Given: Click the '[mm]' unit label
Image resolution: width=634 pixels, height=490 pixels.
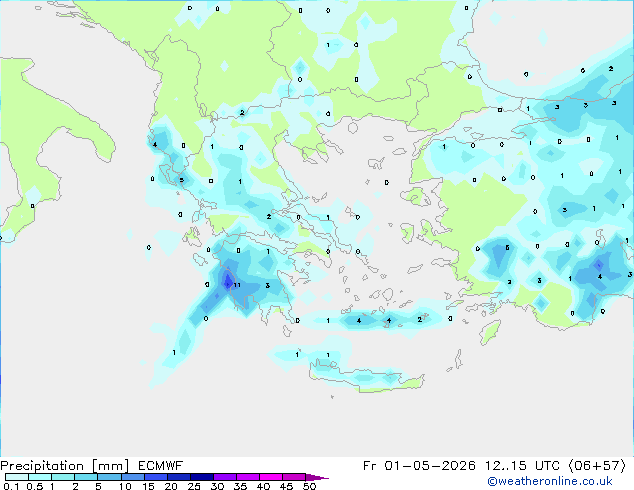Looking at the screenshot, I should 110,466.
